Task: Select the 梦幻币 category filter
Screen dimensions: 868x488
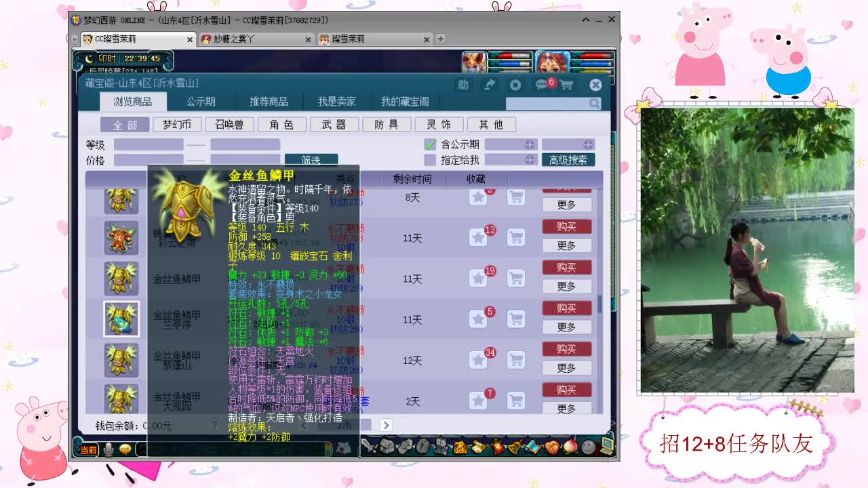Action: 177,125
